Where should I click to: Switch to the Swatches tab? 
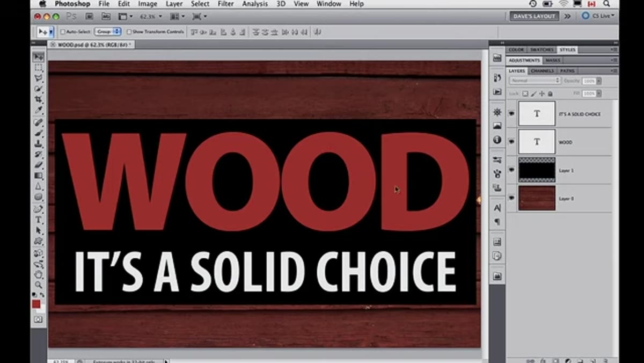[x=541, y=50]
